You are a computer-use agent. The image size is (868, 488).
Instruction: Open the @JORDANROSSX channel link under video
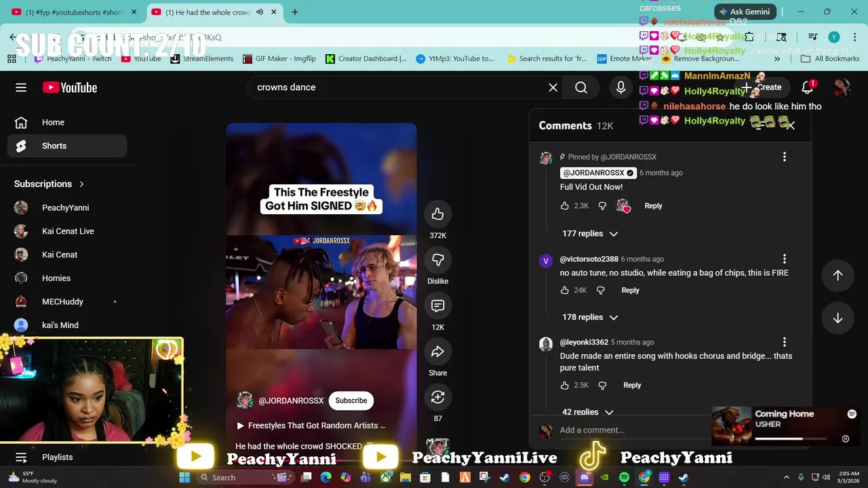click(291, 401)
